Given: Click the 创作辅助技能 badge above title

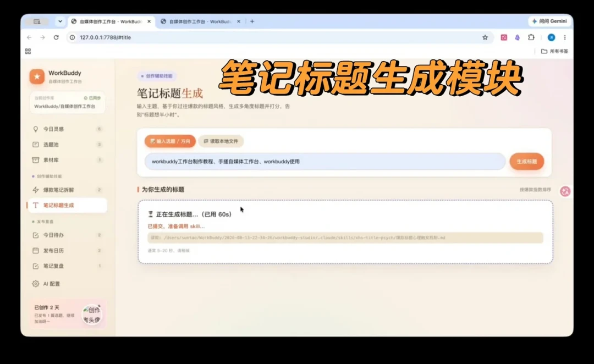Looking at the screenshot, I should click(157, 76).
